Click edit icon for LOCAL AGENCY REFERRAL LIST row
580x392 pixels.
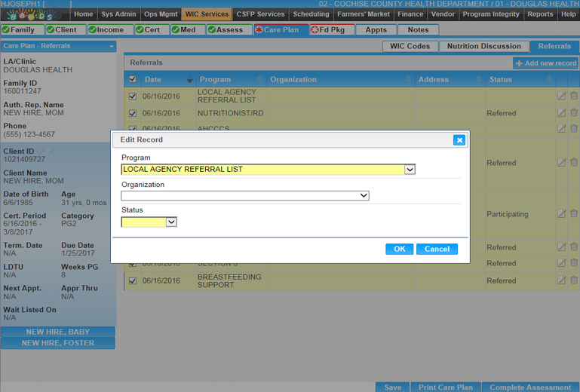coord(561,96)
